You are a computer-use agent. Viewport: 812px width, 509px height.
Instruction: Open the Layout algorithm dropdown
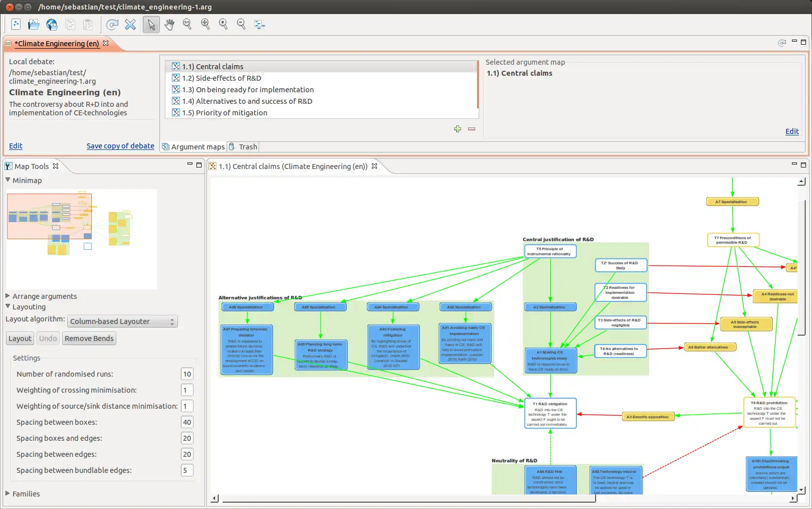pos(122,321)
